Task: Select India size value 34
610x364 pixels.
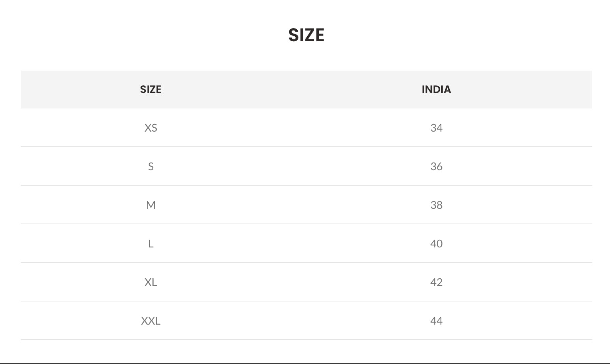Action: 436,128
